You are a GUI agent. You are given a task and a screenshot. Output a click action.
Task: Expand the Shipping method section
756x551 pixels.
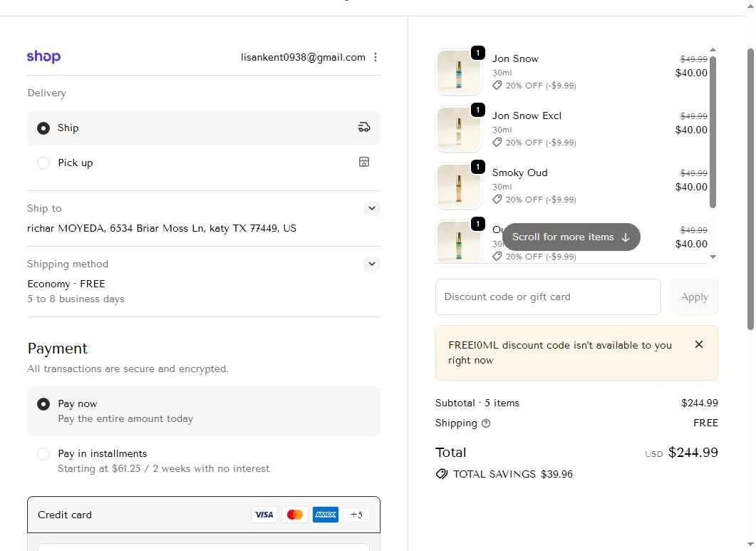(x=372, y=264)
